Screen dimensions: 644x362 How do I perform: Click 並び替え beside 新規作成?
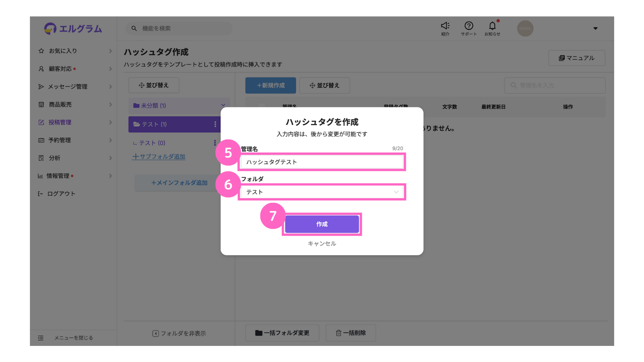point(324,85)
